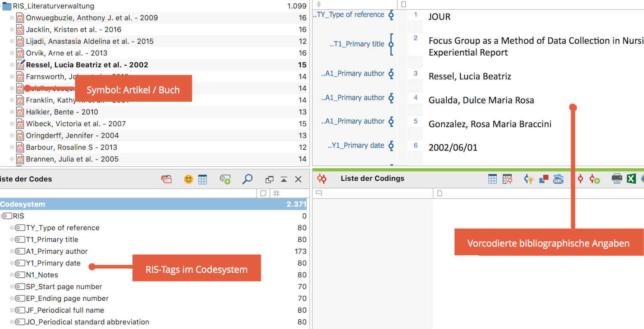Click the printer icon in Liste der Codings

click(x=616, y=179)
